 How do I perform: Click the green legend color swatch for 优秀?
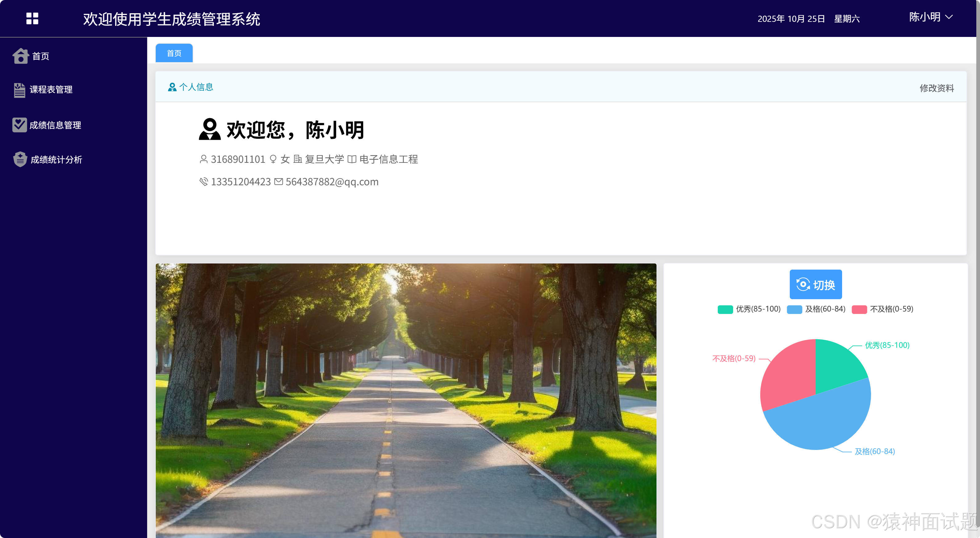coord(725,309)
